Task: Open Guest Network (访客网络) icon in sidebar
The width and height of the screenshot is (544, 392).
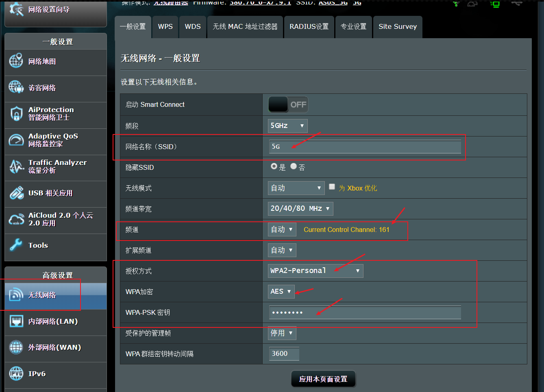Action: 16,87
